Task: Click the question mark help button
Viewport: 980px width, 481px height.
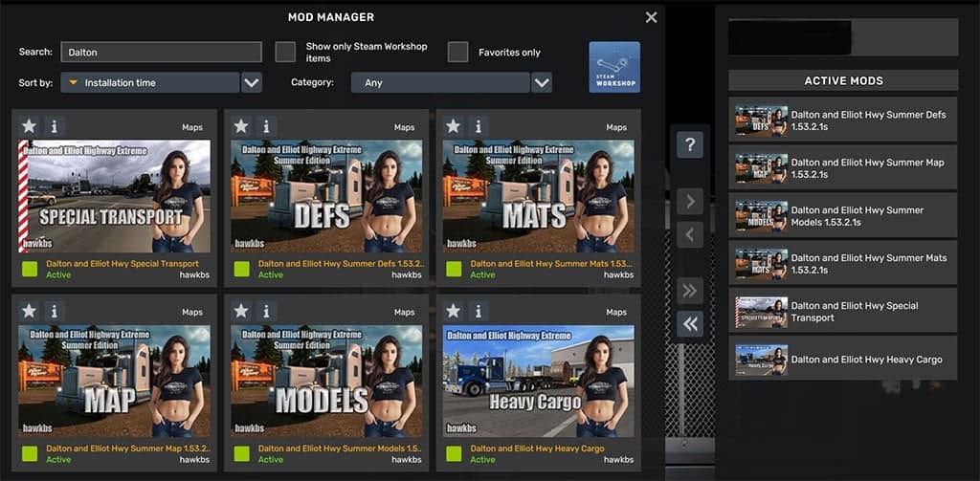Action: point(689,144)
